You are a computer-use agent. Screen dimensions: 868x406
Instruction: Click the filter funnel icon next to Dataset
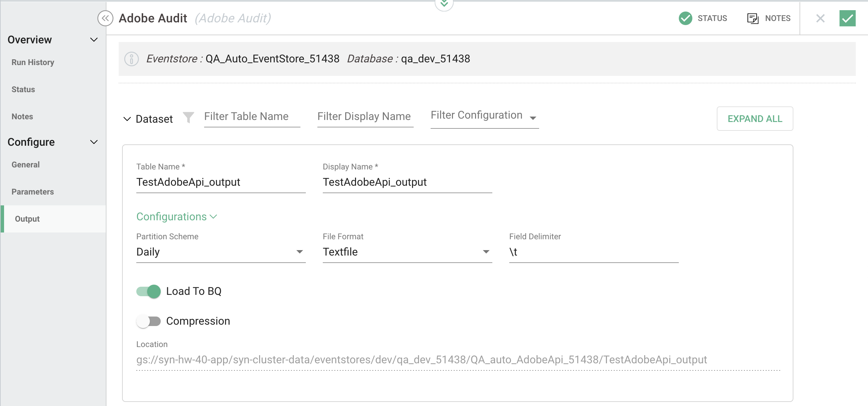(x=189, y=117)
